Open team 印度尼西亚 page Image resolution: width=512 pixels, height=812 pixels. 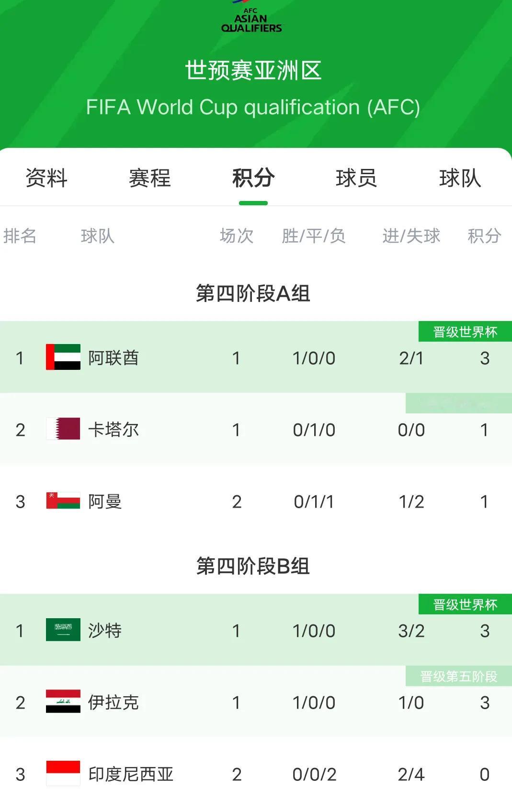point(131,774)
